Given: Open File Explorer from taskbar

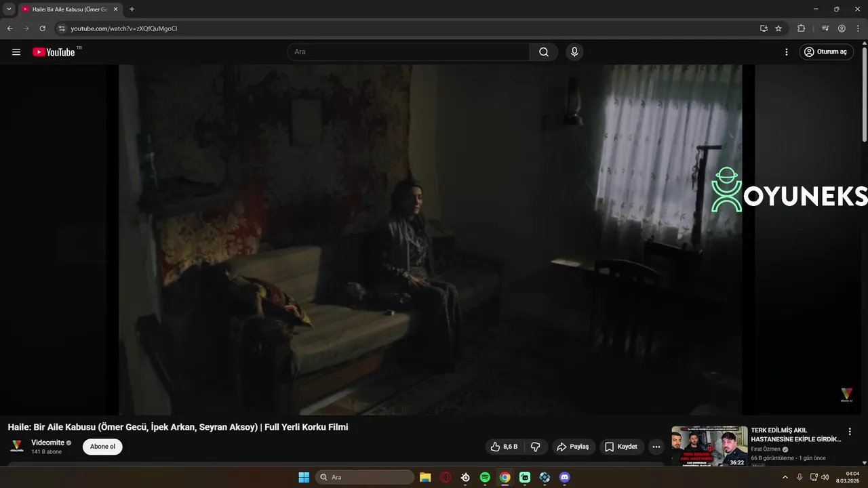Looking at the screenshot, I should tap(425, 477).
